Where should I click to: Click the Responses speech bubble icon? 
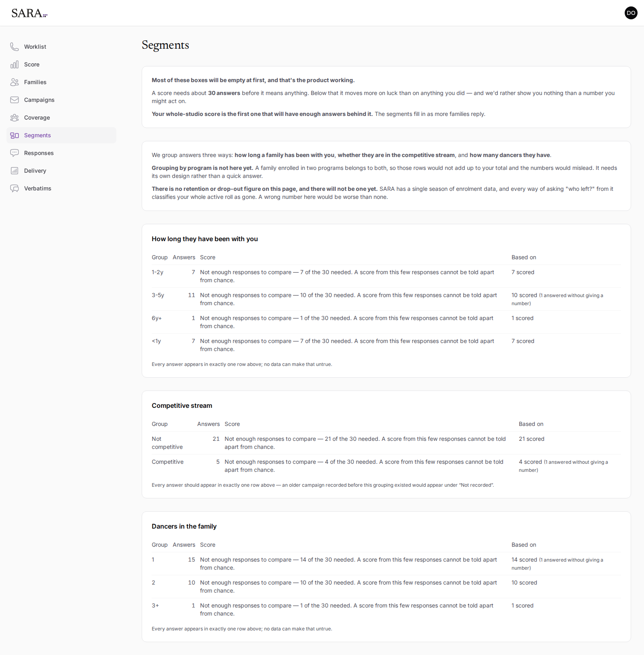14,153
